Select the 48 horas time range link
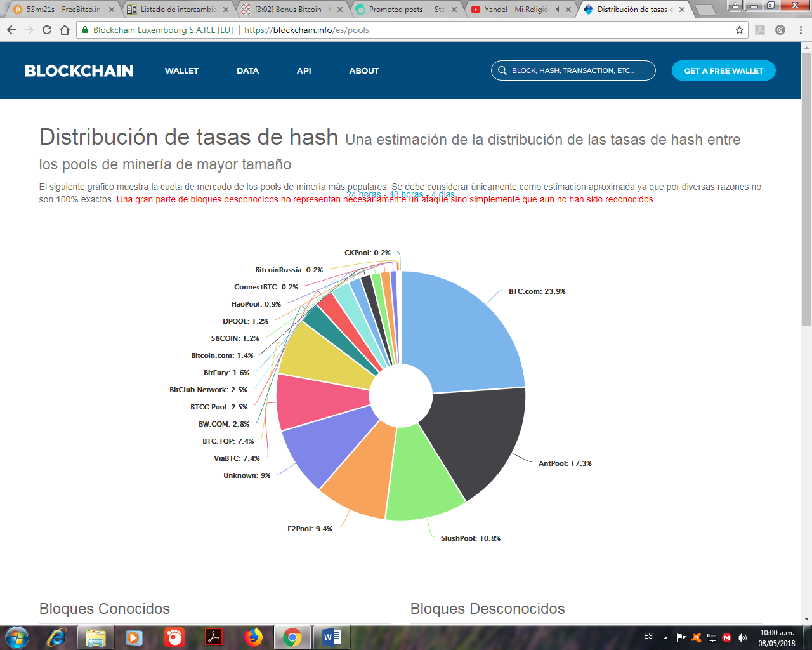 click(406, 194)
